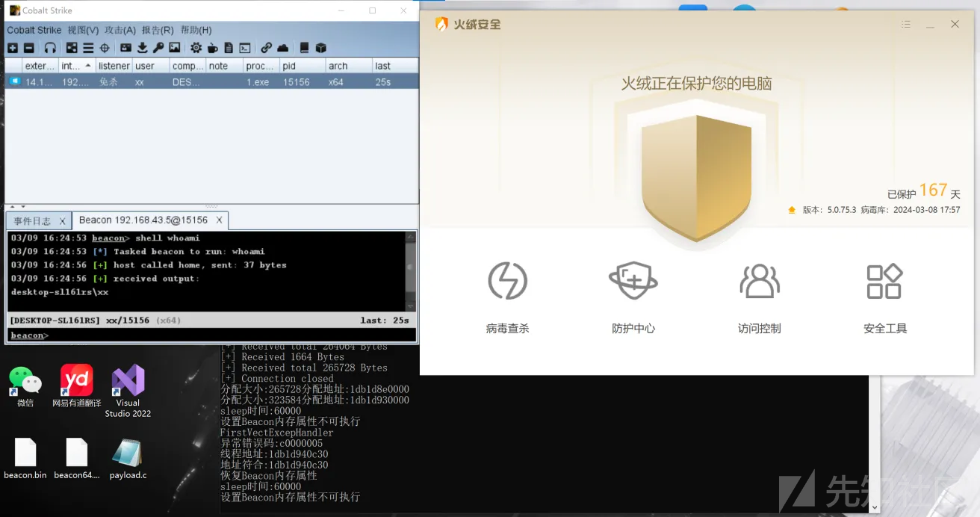980x517 pixels.
Task: Switch to pivot graph view icon
Action: point(72,48)
